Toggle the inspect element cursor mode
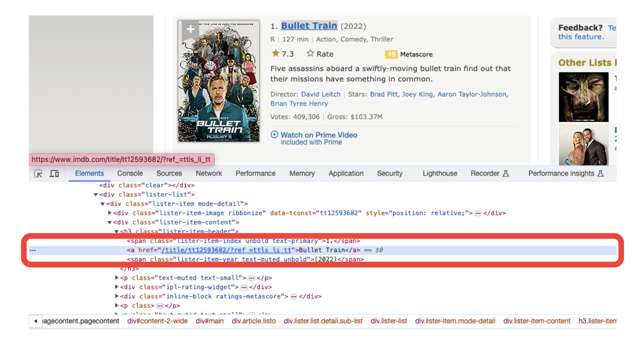This screenshot has height=347, width=644. tap(38, 173)
